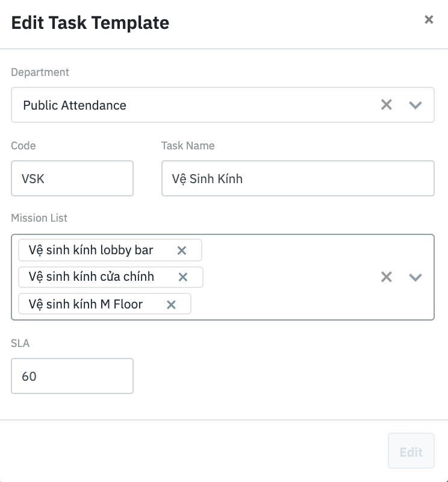Click the Task Name field Vệ Sinh Kính
This screenshot has height=482, width=448.
(297, 178)
